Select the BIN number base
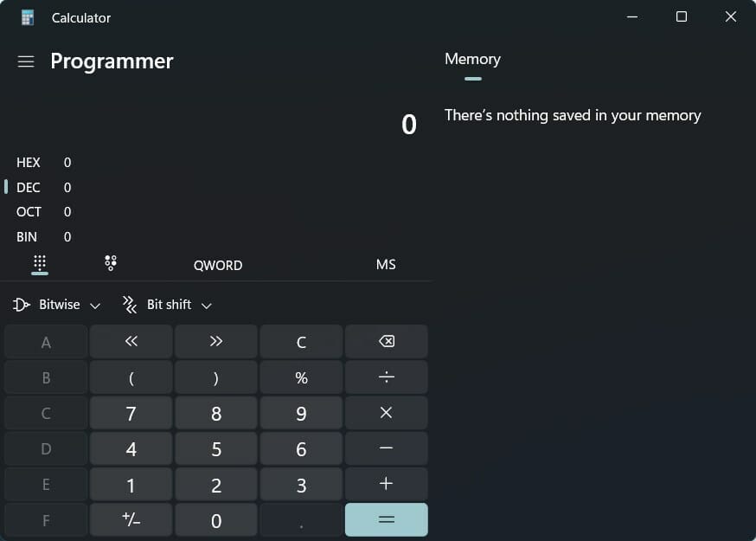 29,236
